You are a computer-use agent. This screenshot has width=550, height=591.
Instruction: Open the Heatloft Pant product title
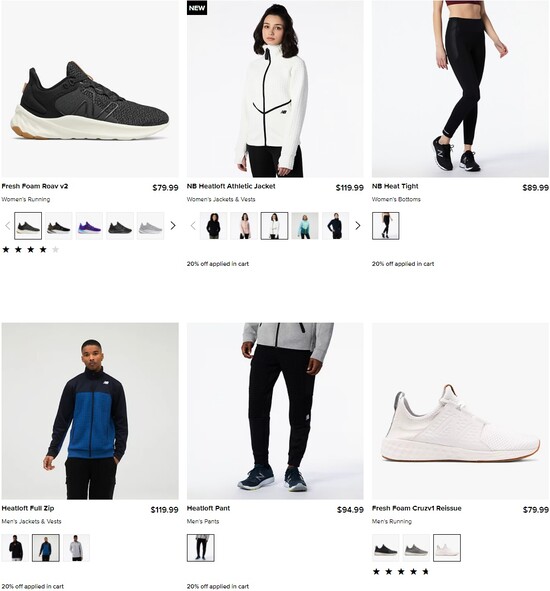pos(208,508)
